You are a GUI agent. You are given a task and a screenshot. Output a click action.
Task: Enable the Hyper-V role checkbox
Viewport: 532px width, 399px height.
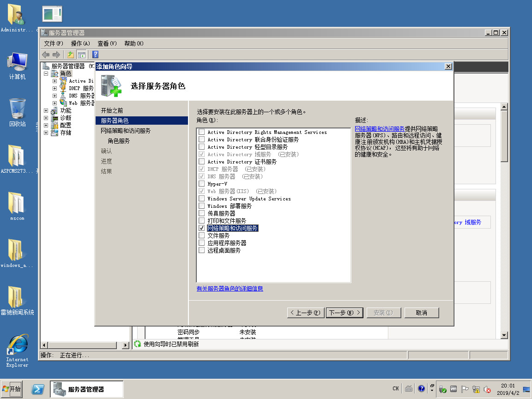tap(201, 184)
